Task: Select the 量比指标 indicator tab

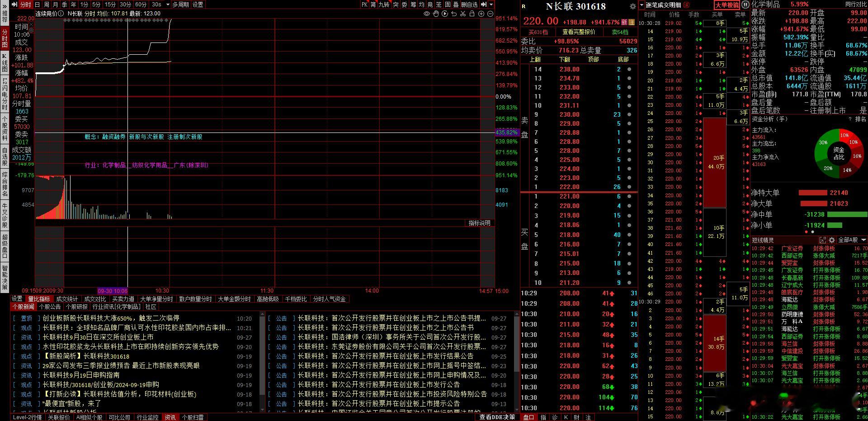Action: 39,299
